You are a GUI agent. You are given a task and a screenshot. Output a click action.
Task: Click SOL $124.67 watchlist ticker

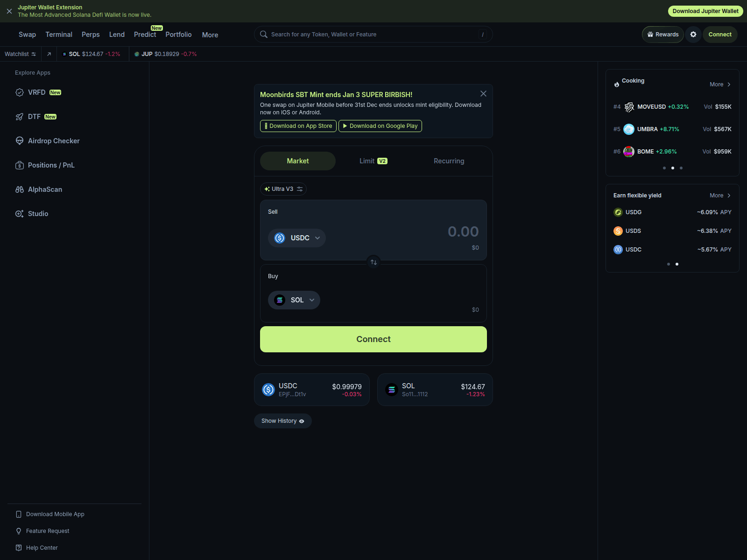(x=92, y=54)
